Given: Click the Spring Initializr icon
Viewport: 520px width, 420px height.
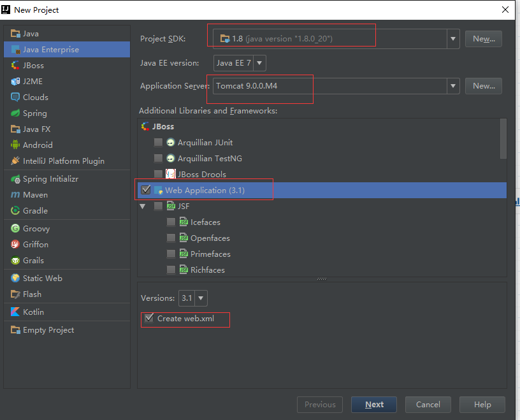Looking at the screenshot, I should tap(15, 179).
